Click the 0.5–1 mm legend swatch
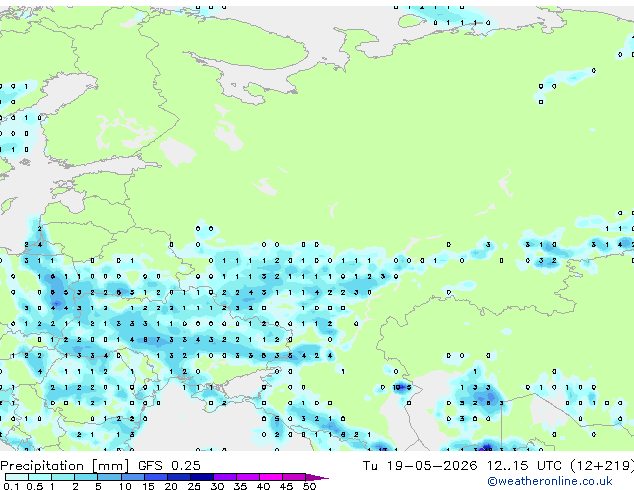The width and height of the screenshot is (634, 490). (40, 477)
